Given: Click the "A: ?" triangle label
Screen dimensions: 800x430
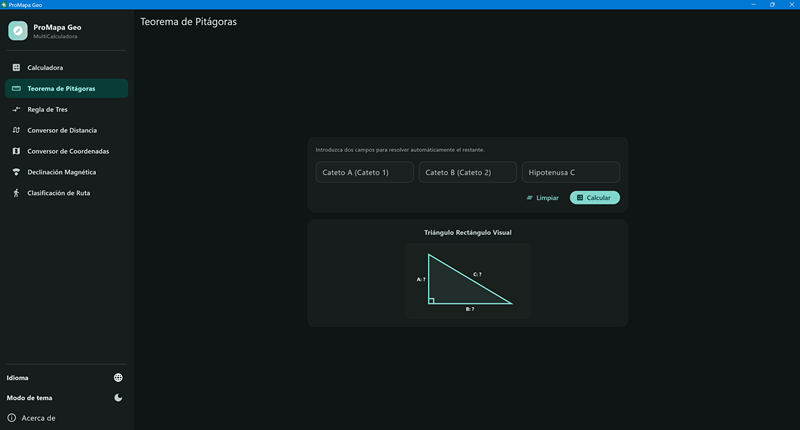Looking at the screenshot, I should [x=421, y=280].
